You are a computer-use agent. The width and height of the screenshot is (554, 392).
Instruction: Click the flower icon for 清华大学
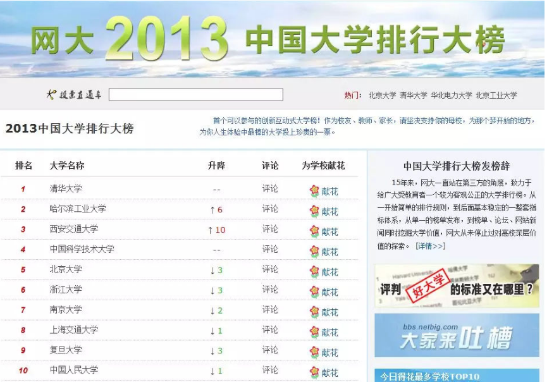[x=314, y=191]
